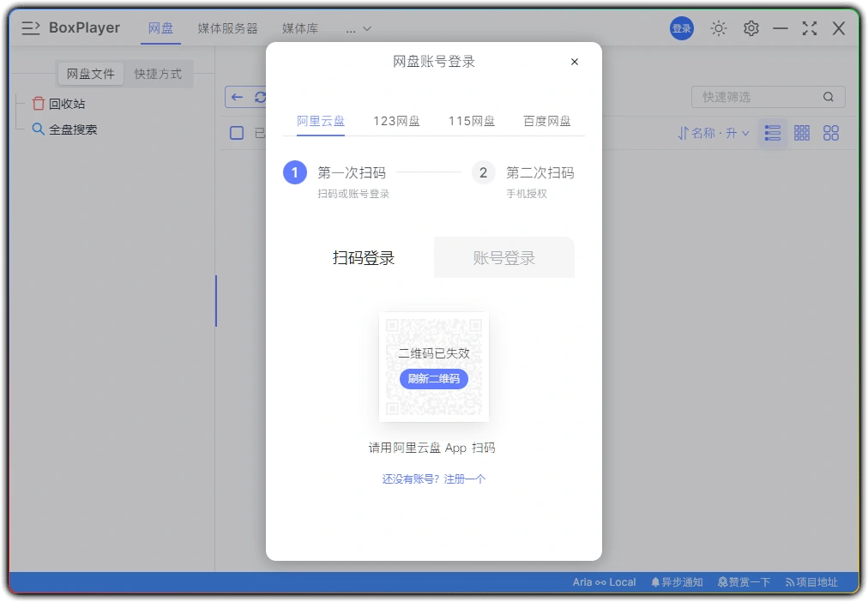This screenshot has height=602, width=868.
Task: Open the 名称·升 sort dropdown
Action: (714, 133)
